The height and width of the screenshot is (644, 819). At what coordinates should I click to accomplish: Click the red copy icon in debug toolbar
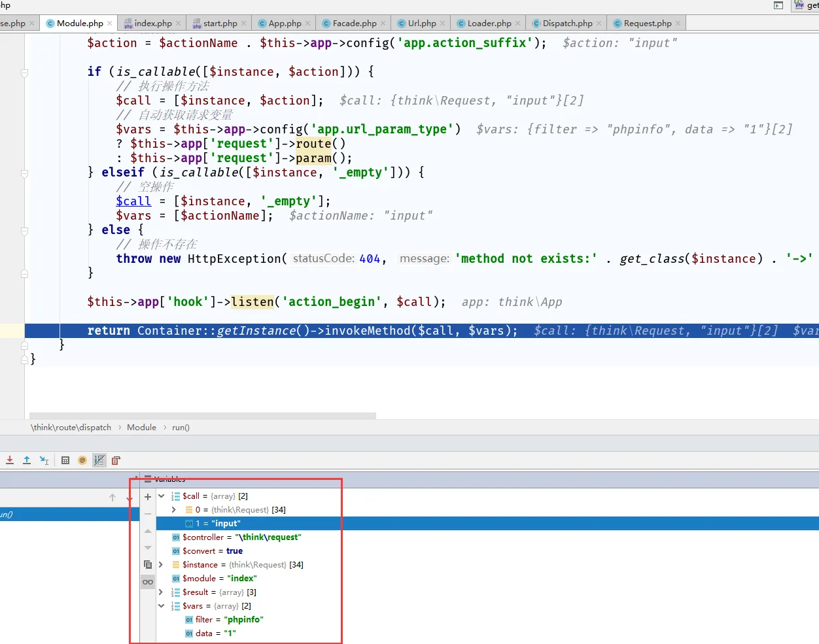(116, 460)
